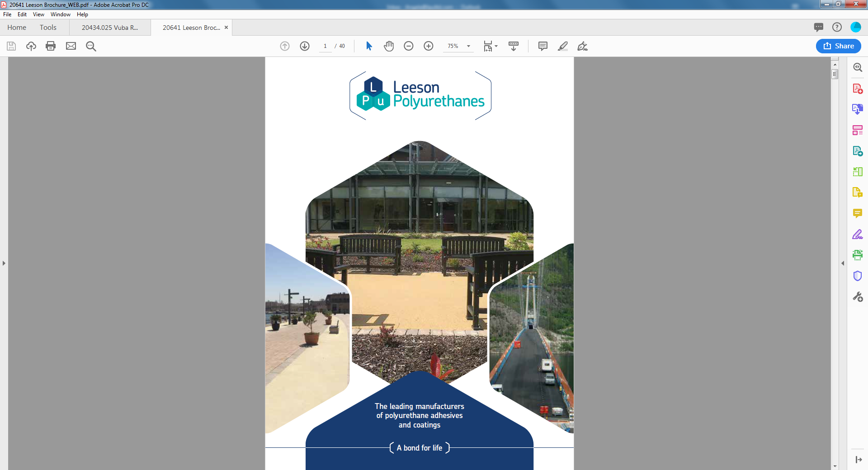Open the account profile avatar
The image size is (868, 470).
coord(856,27)
